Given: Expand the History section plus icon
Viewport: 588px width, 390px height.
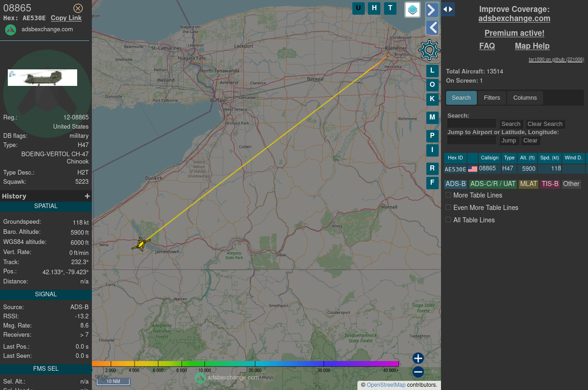Looking at the screenshot, I should 87,196.
